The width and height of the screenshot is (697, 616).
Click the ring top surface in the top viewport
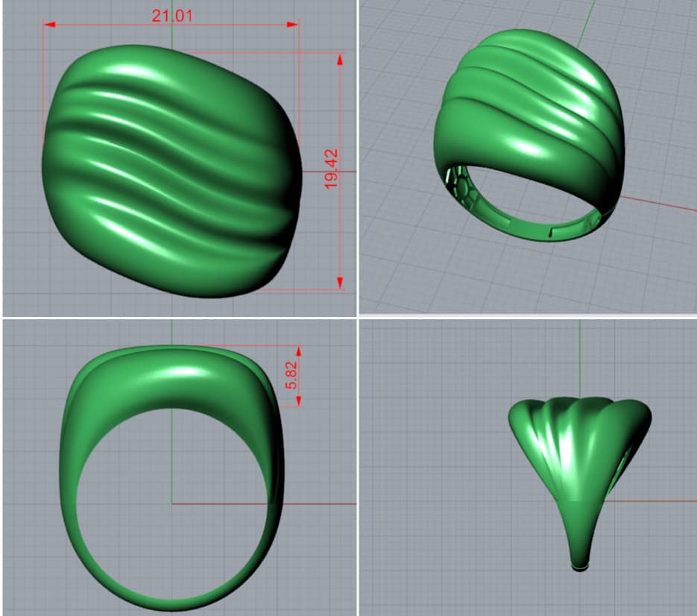click(171, 172)
